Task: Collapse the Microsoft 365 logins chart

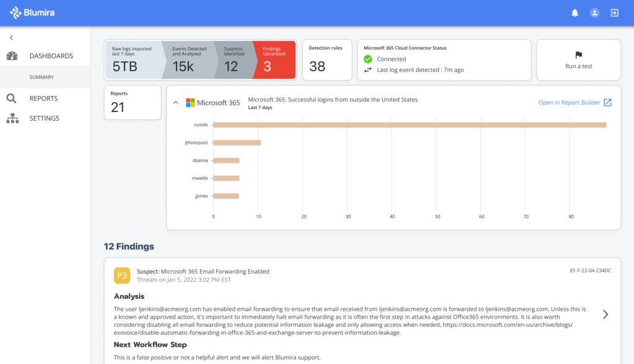Action: tap(176, 102)
